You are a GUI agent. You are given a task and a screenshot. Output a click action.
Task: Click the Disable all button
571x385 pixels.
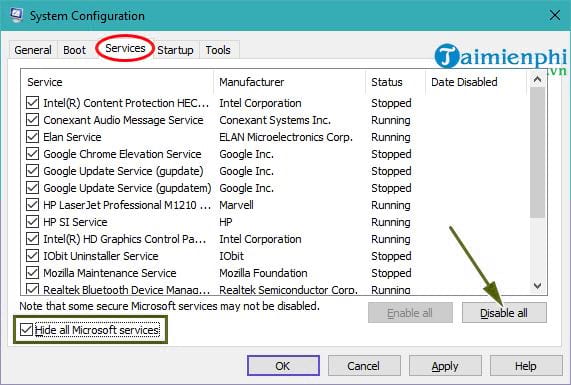point(504,313)
